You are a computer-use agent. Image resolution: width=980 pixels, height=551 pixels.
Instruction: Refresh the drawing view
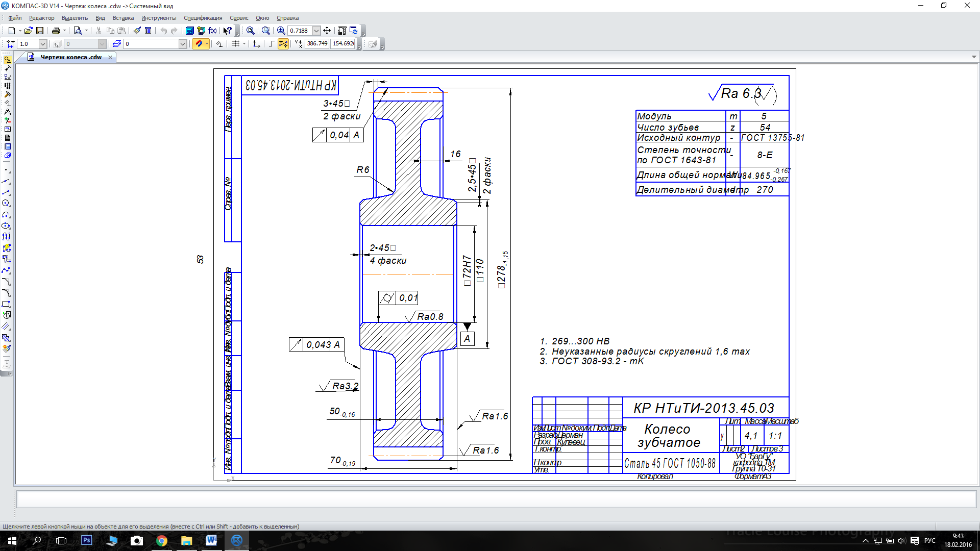tap(354, 31)
